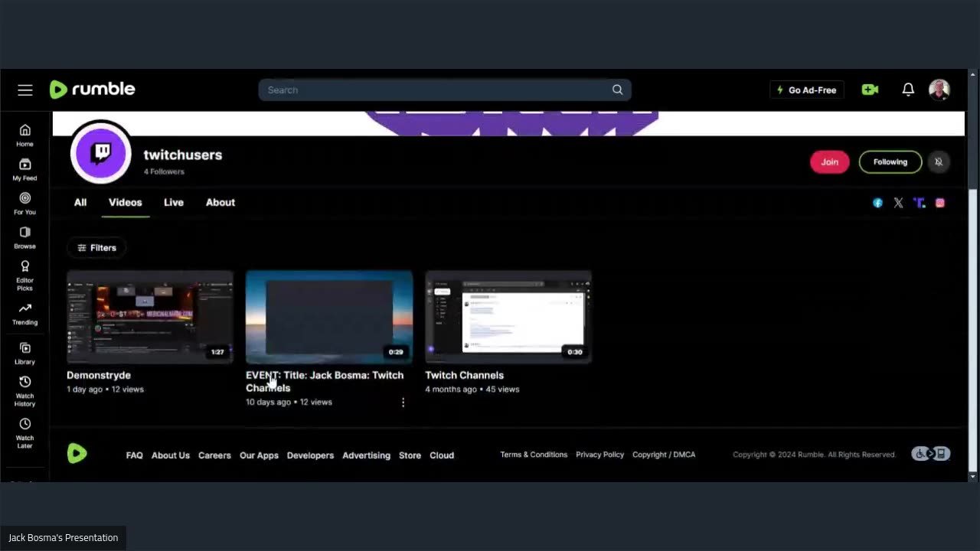980x551 pixels.
Task: Go to Home in sidebar
Action: pyautogui.click(x=25, y=135)
